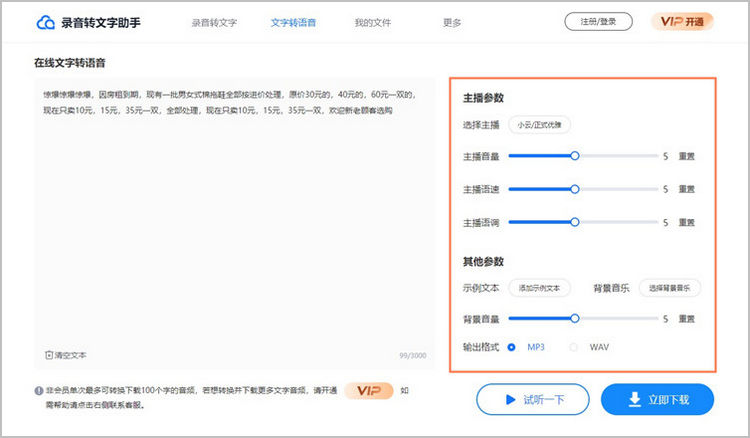
Task: Reset 主播音量 with its 重置 link
Action: coord(686,156)
